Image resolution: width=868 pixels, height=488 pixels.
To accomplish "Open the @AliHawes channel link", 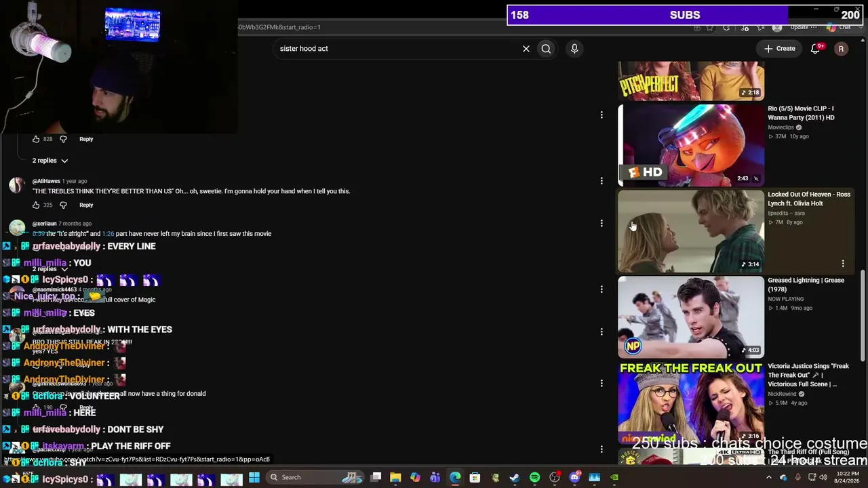I will pyautogui.click(x=46, y=181).
